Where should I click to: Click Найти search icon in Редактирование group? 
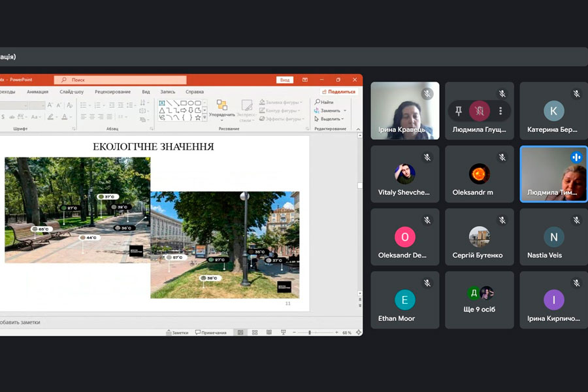tap(317, 102)
